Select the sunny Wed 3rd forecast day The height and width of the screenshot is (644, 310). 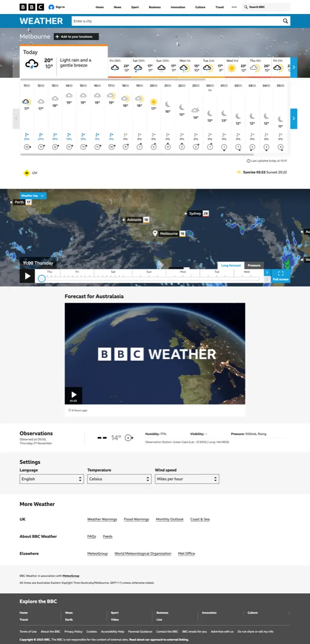(x=236, y=67)
